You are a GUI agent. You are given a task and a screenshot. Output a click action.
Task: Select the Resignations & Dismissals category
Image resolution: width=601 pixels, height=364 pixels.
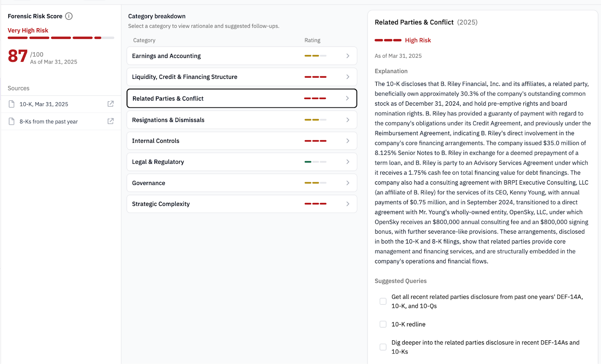(168, 120)
